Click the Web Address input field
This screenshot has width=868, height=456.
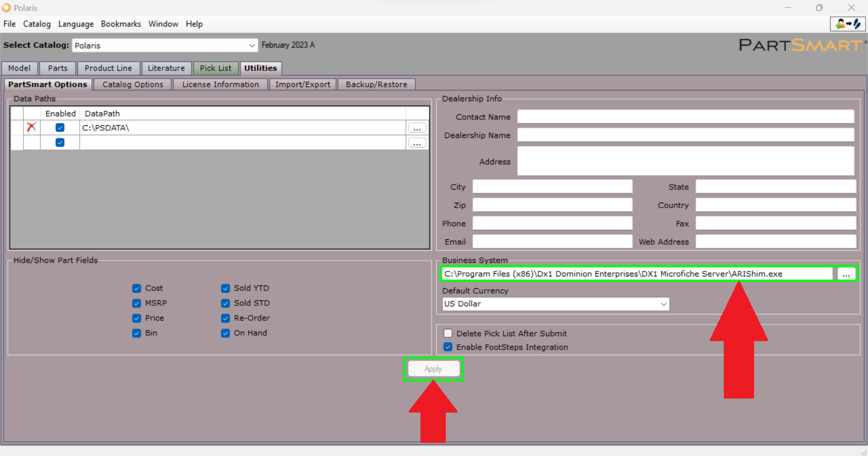coord(776,242)
